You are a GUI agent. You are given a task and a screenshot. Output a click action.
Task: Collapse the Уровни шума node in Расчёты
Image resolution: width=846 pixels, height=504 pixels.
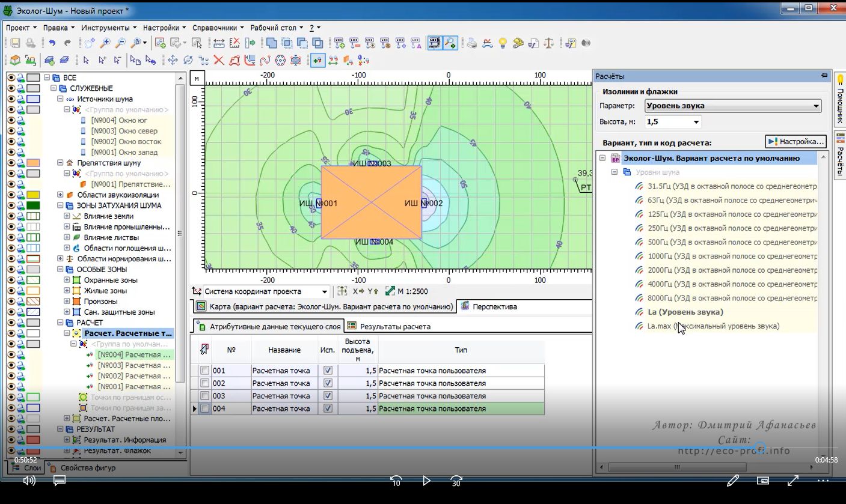click(x=615, y=172)
